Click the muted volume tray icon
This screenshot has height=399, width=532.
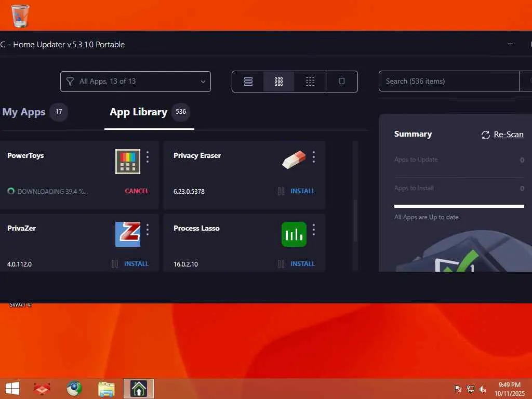483,389
